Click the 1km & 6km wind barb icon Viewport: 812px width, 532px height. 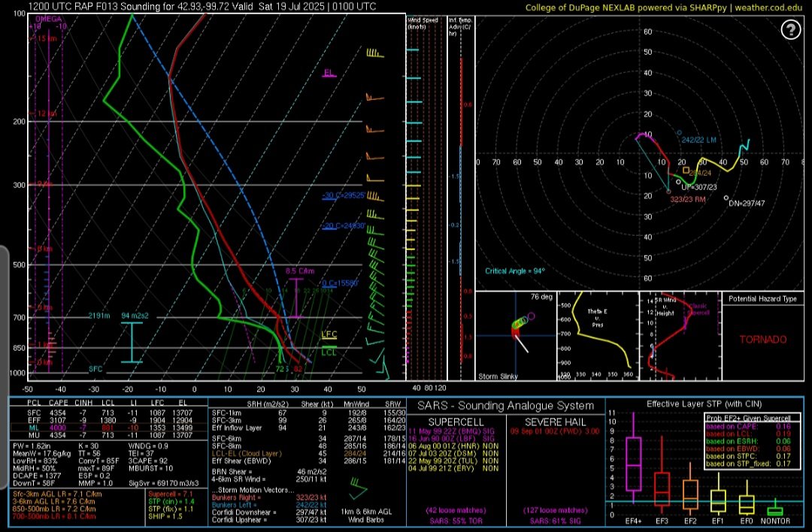tap(359, 488)
